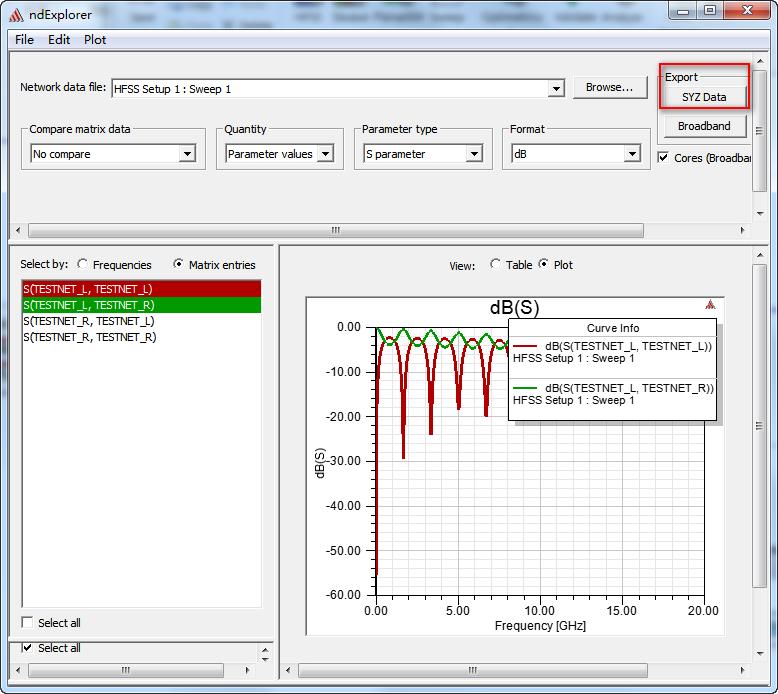
Task: Select the Frequencies radio button
Action: pos(82,265)
